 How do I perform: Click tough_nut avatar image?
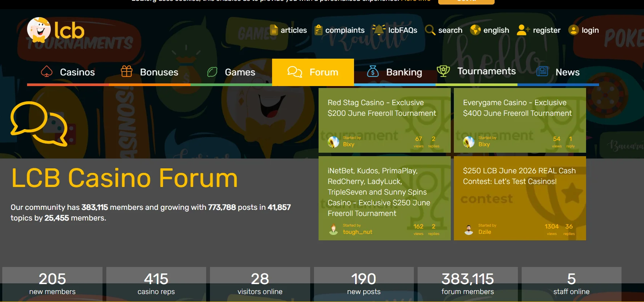tap(333, 229)
